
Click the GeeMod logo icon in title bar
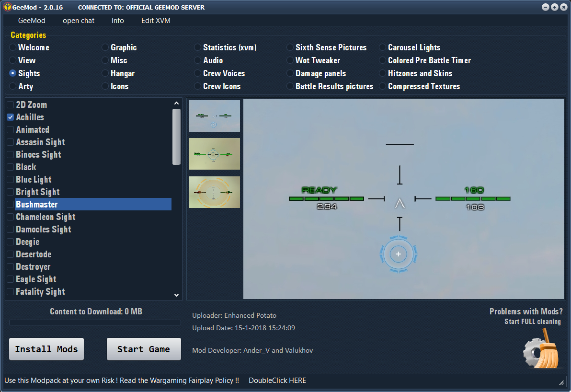pyautogui.click(x=7, y=7)
